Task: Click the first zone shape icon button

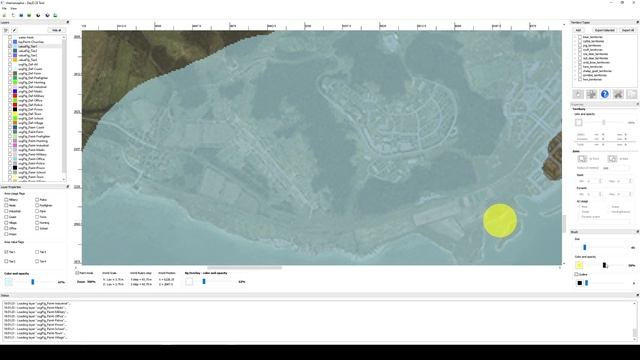Action: 582,158
